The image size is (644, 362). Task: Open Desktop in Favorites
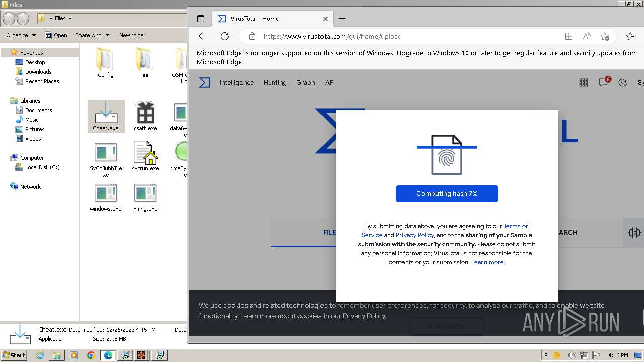[x=35, y=62]
